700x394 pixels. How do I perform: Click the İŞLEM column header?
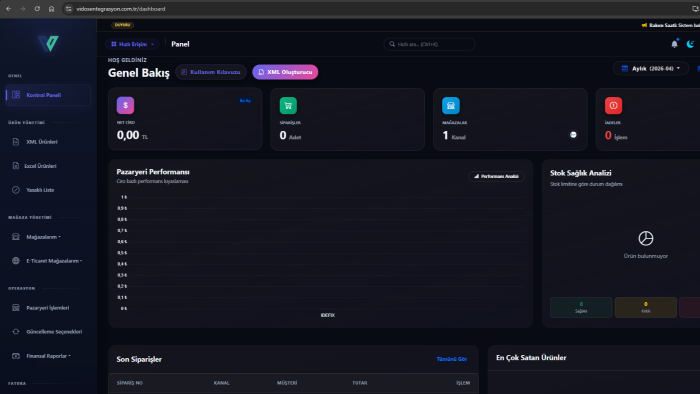[x=463, y=383]
